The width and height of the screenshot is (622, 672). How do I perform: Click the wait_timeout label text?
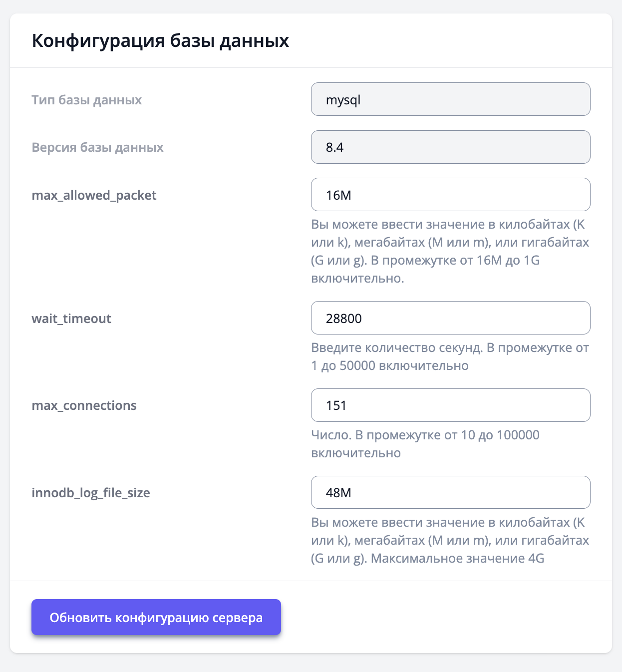click(71, 319)
